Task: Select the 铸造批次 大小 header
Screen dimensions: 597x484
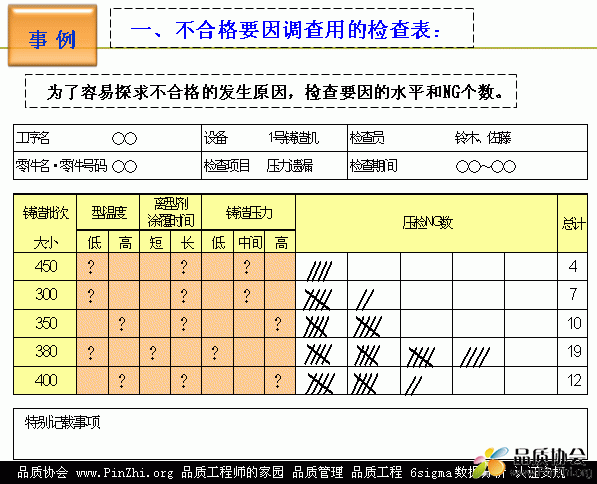Action: coord(45,224)
